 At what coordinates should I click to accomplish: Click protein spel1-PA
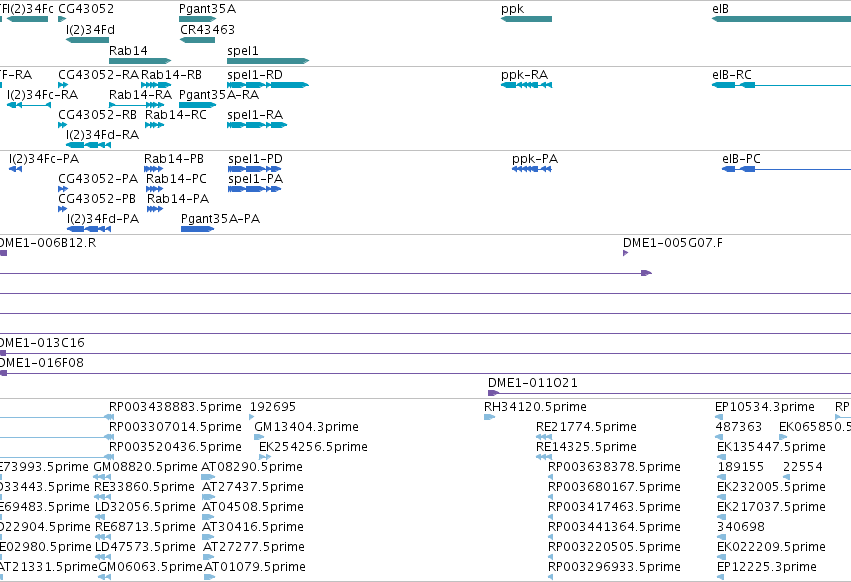click(255, 189)
